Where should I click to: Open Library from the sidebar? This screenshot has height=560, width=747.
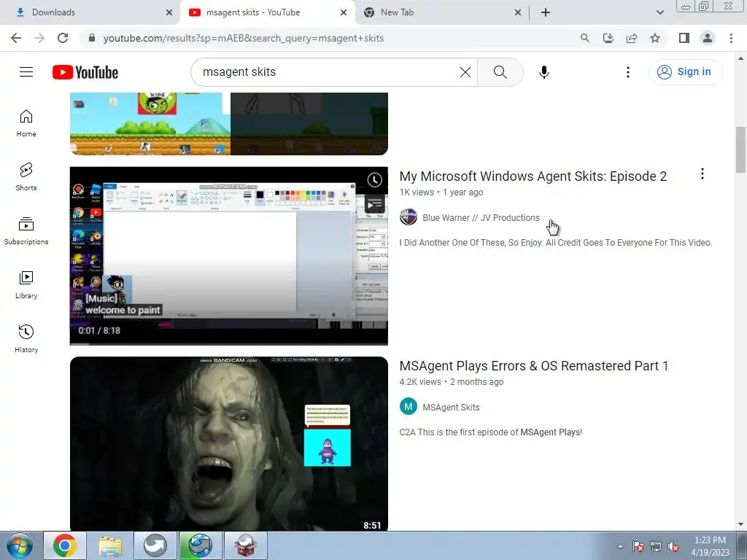pyautogui.click(x=26, y=285)
